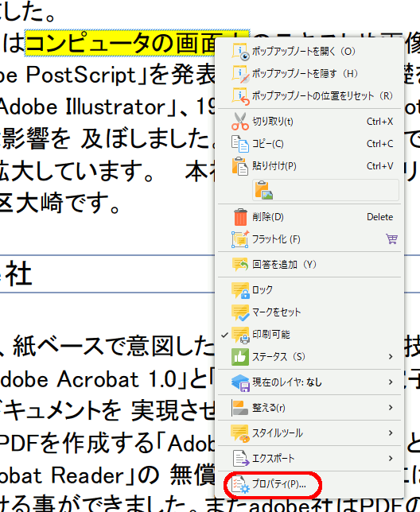Click the export document icon
Screen dimensions: 420x512
click(x=241, y=459)
